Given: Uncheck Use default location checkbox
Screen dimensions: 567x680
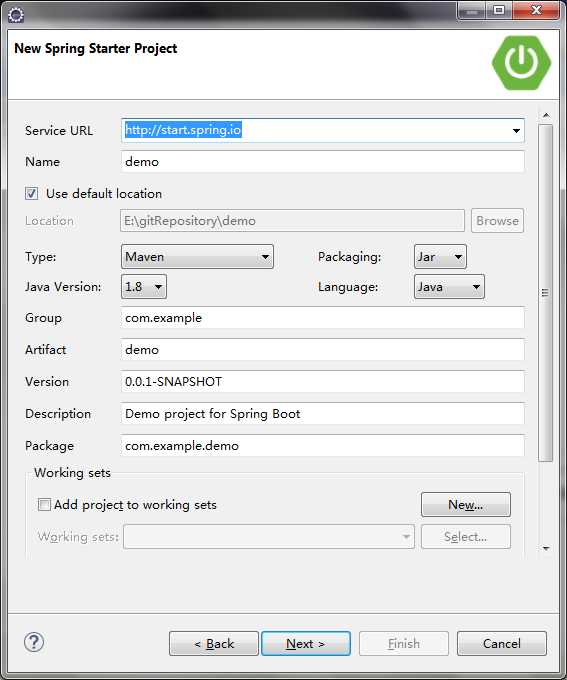Looking at the screenshot, I should click(32, 193).
